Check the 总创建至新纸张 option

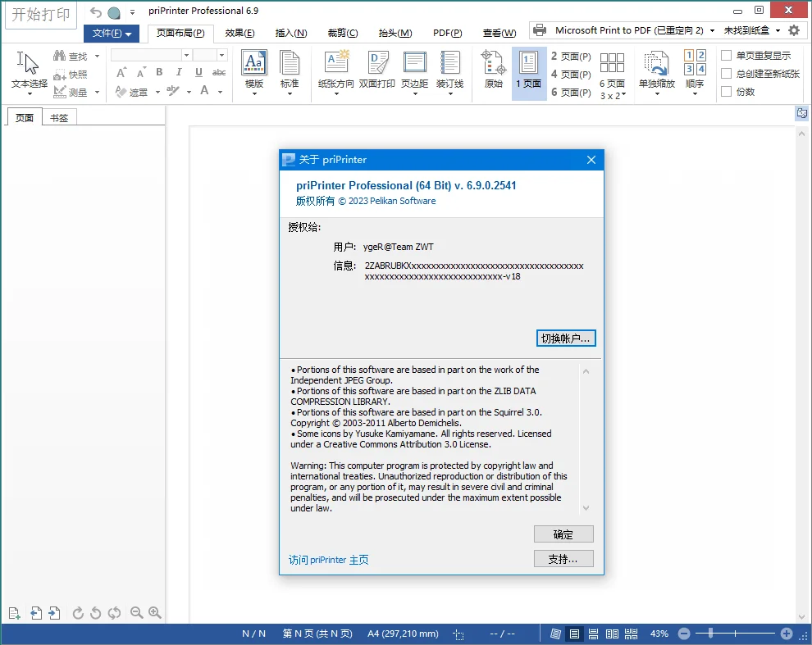(725, 73)
